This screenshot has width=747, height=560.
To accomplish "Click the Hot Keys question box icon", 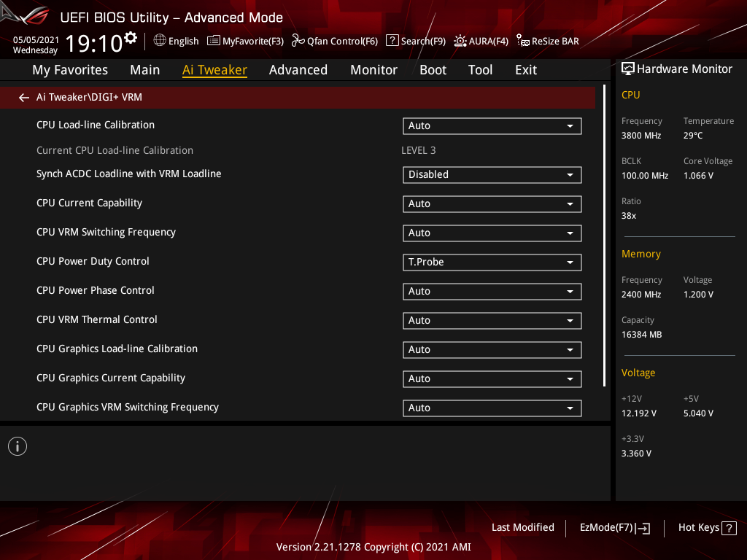I will click(x=729, y=528).
